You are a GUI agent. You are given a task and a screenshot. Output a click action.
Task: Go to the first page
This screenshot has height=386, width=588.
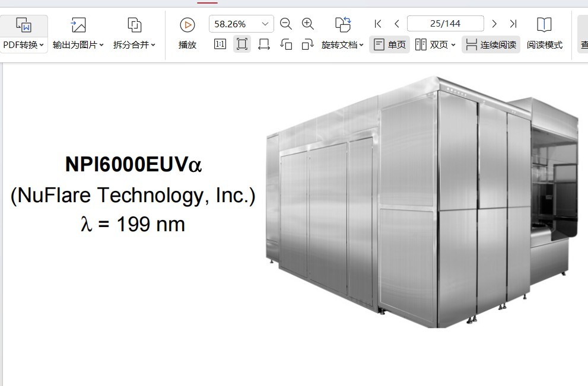click(x=377, y=24)
